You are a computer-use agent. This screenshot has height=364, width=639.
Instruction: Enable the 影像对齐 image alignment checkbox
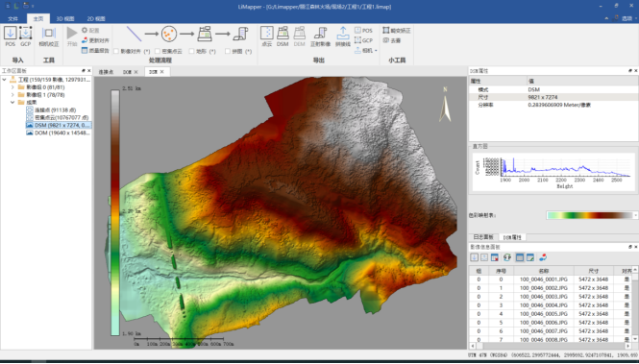(115, 51)
